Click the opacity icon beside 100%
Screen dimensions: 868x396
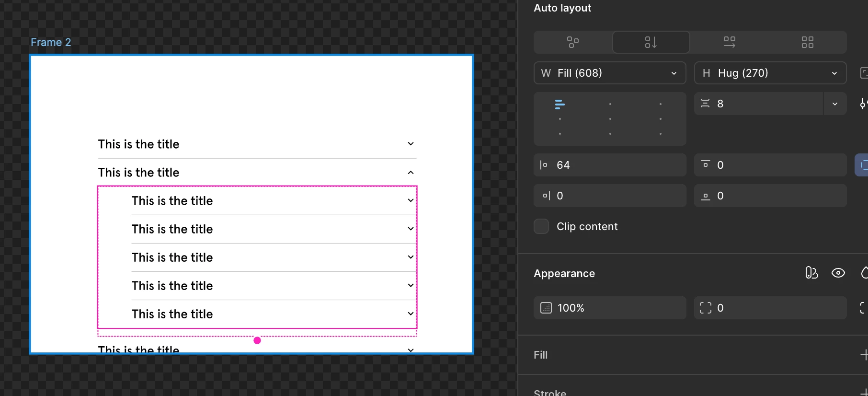[546, 308]
